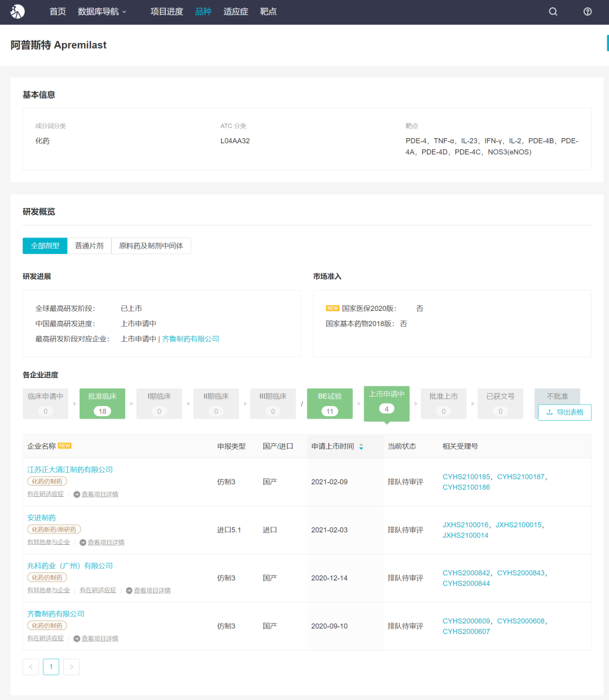Open 江苏正大清江制药有限公司 company link
Image resolution: width=609 pixels, height=700 pixels.
coord(70,470)
